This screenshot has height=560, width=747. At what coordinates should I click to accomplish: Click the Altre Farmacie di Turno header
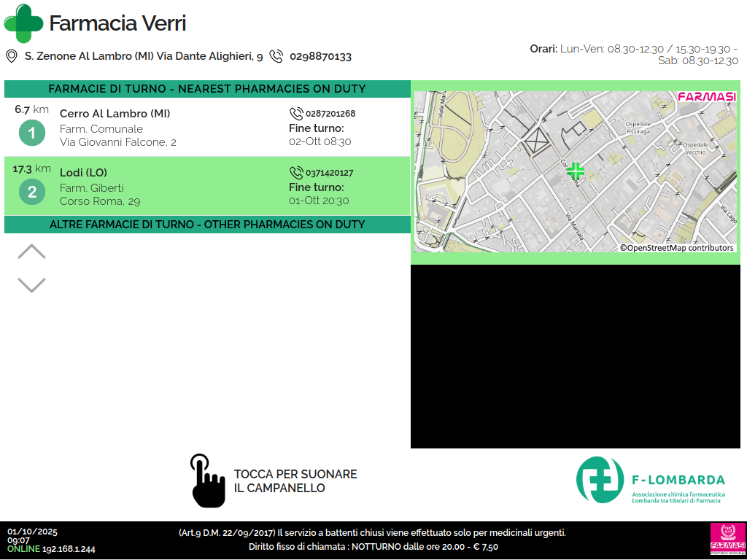tap(207, 225)
